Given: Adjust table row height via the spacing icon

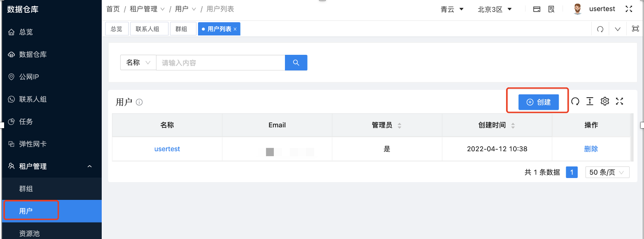Looking at the screenshot, I should pos(590,101).
